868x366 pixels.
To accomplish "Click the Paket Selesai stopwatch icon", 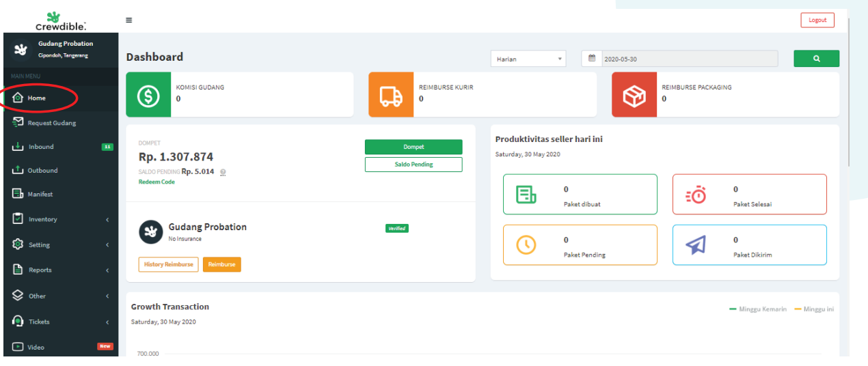I will point(696,195).
